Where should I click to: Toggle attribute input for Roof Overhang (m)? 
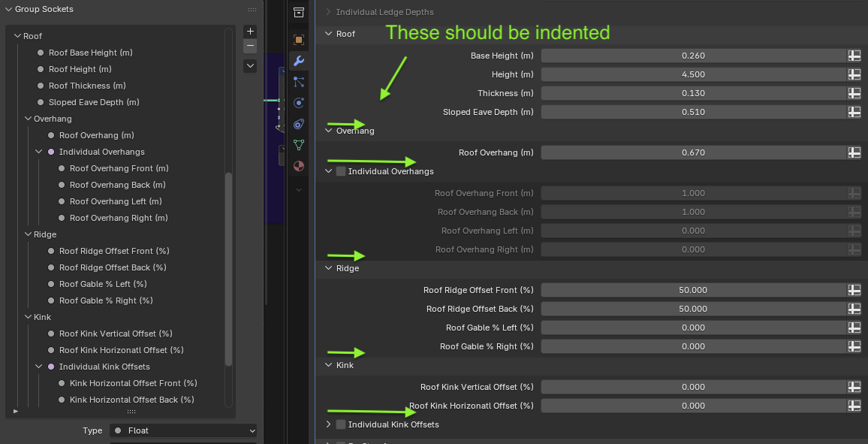click(854, 153)
